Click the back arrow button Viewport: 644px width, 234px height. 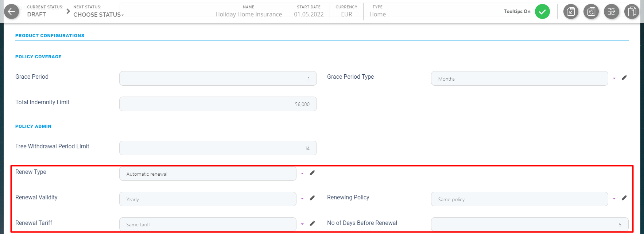11,12
